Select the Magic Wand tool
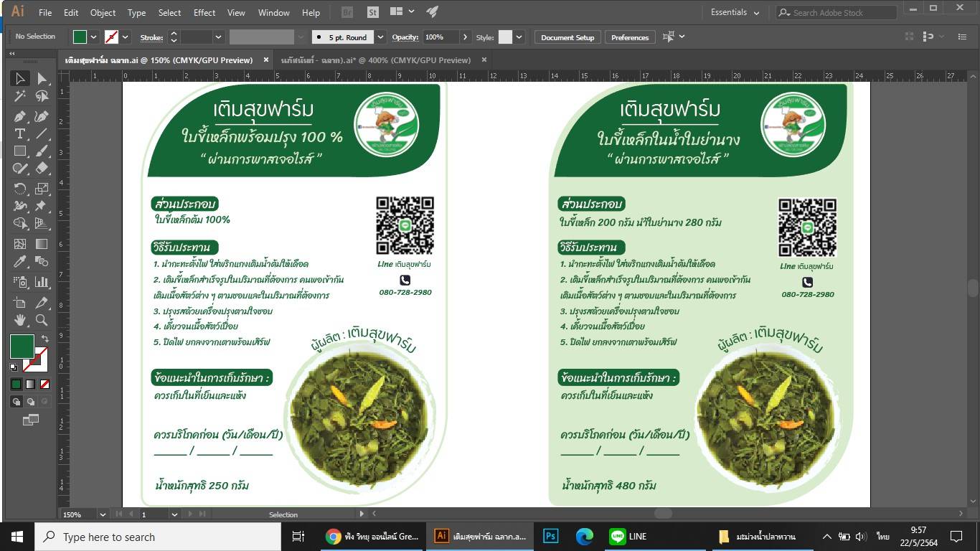Viewport: 980px width, 551px height. 20,96
